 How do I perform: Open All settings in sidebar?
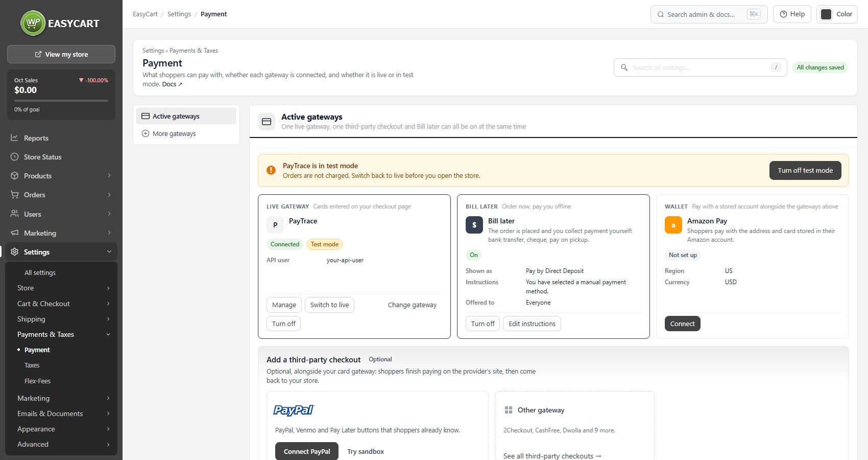(x=40, y=272)
